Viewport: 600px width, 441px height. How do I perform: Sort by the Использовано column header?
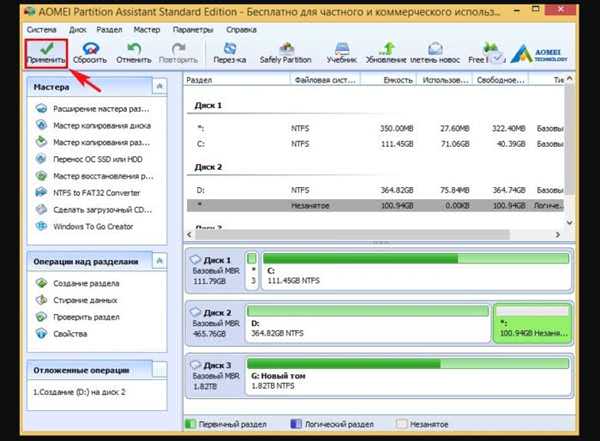click(444, 80)
